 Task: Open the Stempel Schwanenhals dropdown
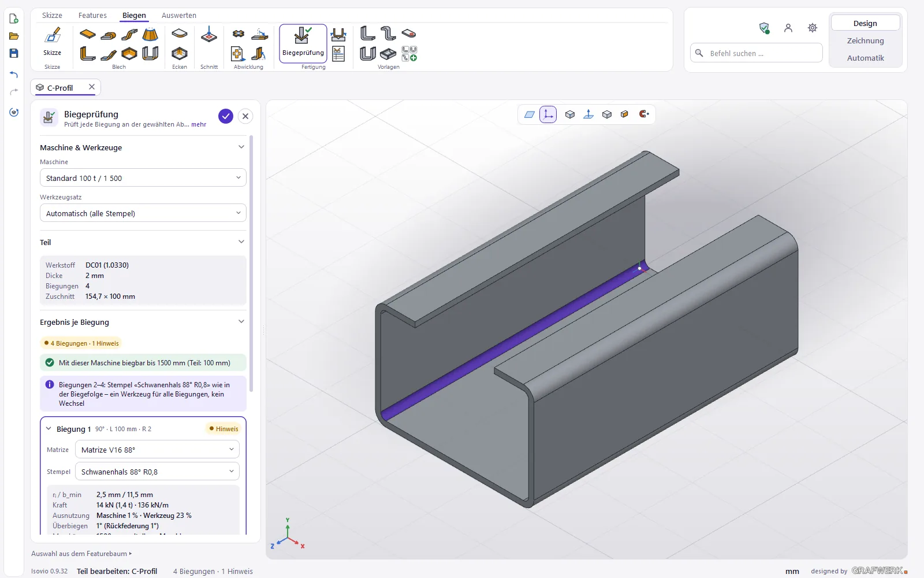click(157, 472)
